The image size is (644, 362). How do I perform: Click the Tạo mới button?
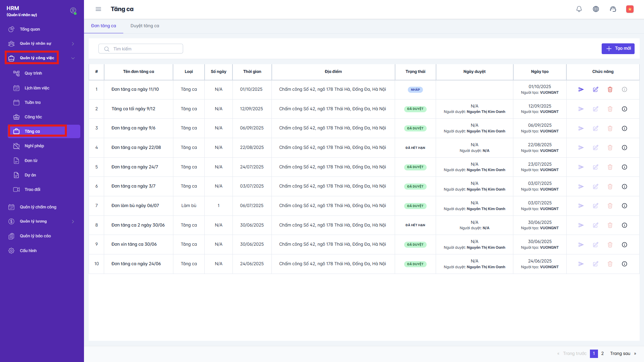click(618, 49)
